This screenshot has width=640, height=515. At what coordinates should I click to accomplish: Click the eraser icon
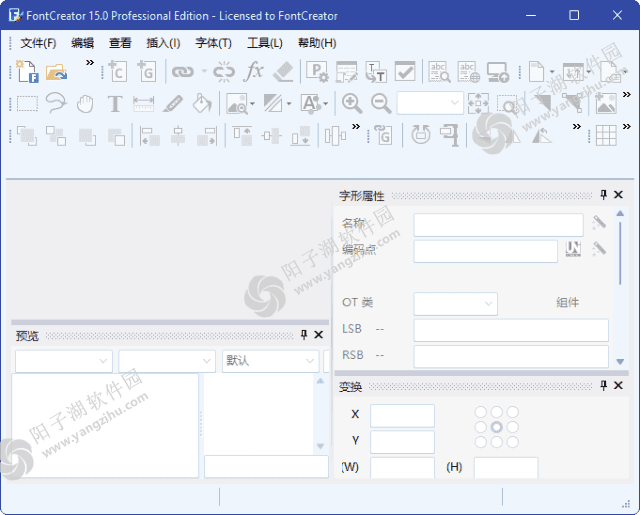[x=283, y=71]
